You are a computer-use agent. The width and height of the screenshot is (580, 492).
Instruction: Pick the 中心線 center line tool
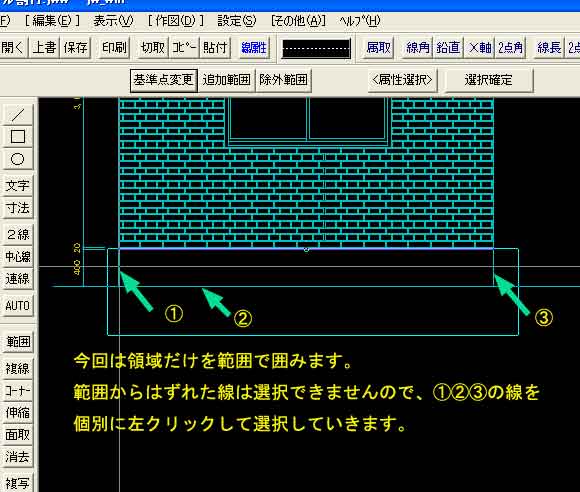[17, 256]
